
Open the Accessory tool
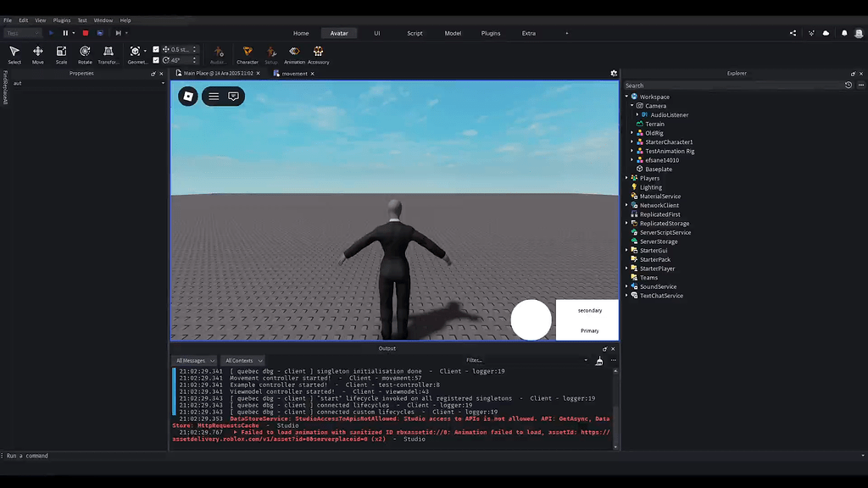coord(319,53)
